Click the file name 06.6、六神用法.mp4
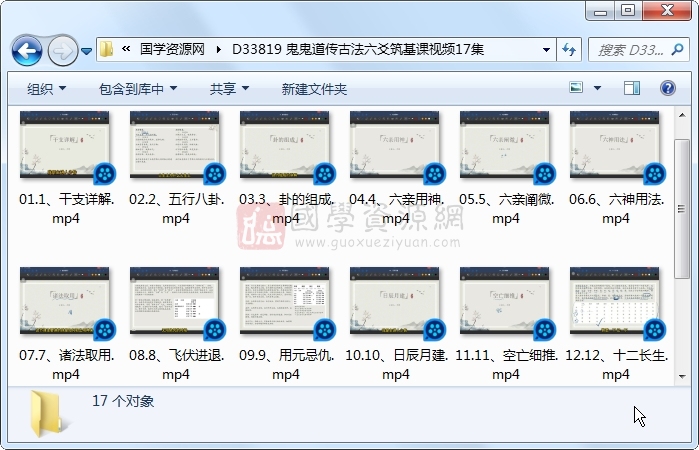The width and height of the screenshot is (699, 450). coord(617,209)
